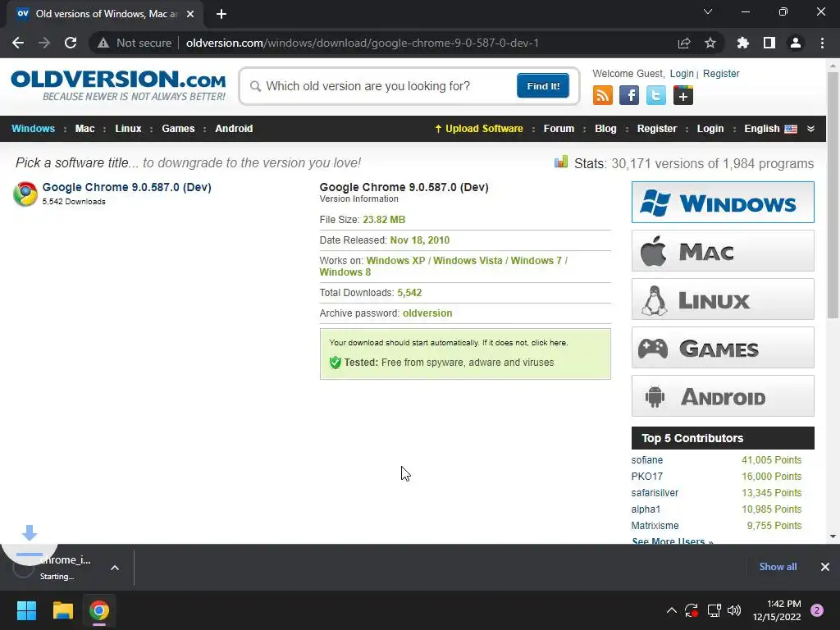The height and width of the screenshot is (630, 840).
Task: Open a new browser tab
Action: point(221,14)
